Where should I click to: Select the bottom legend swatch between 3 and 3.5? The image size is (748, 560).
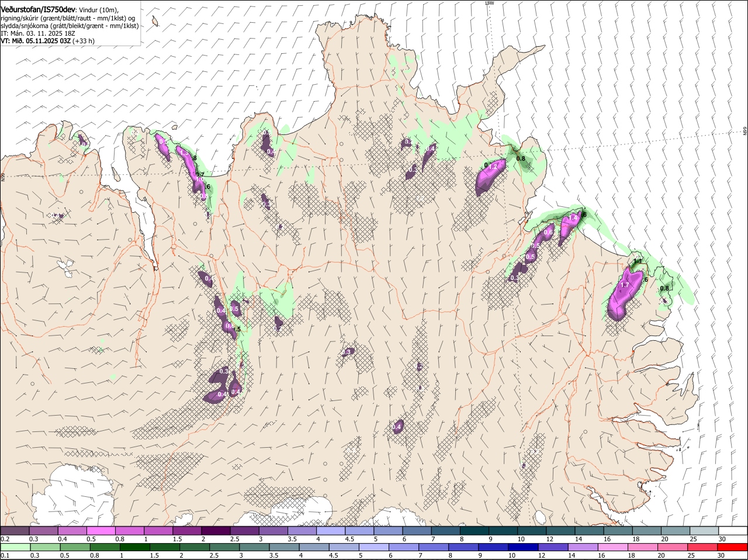(x=254, y=547)
